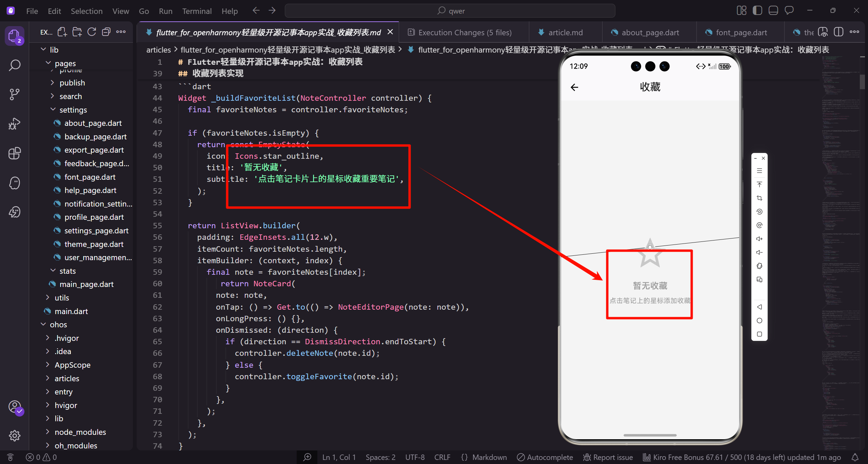Toggle the Kiro chat panel
This screenshot has height=464, width=868.
(x=789, y=11)
